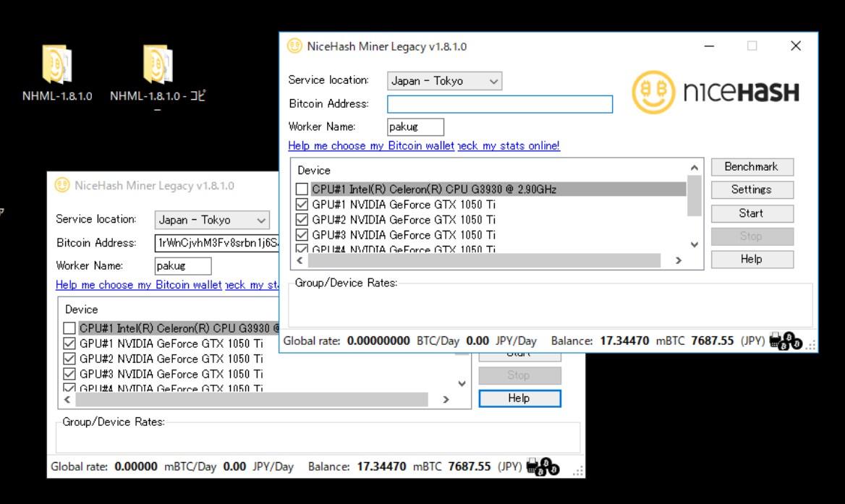The width and height of the screenshot is (845, 504).
Task: Uncheck GPU#3 GTX 1050 Ti in the front window
Action: [302, 235]
